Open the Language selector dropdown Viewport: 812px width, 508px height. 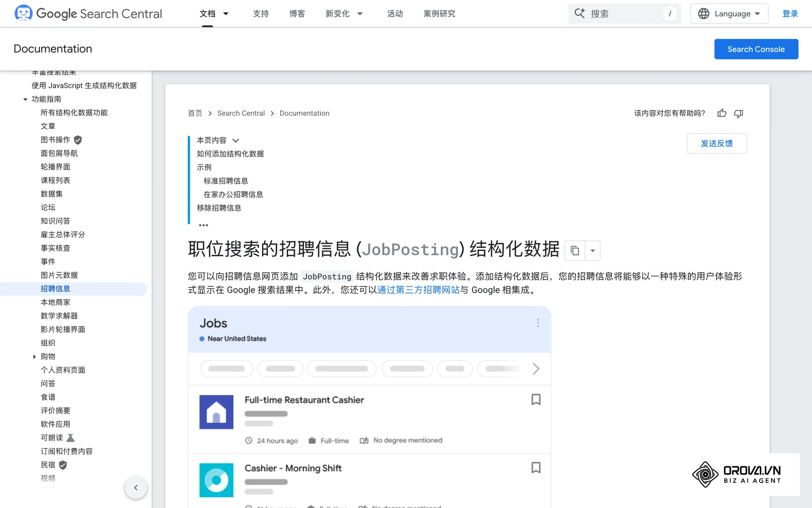point(729,14)
